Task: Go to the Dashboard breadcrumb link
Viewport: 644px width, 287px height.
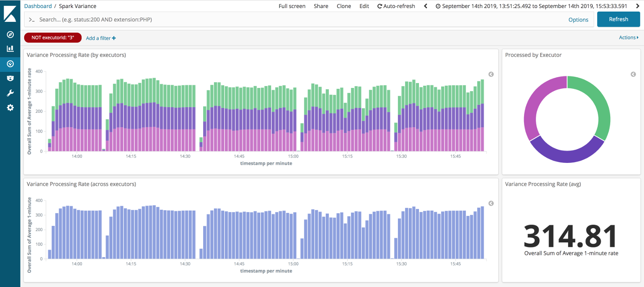Action: coord(38,6)
